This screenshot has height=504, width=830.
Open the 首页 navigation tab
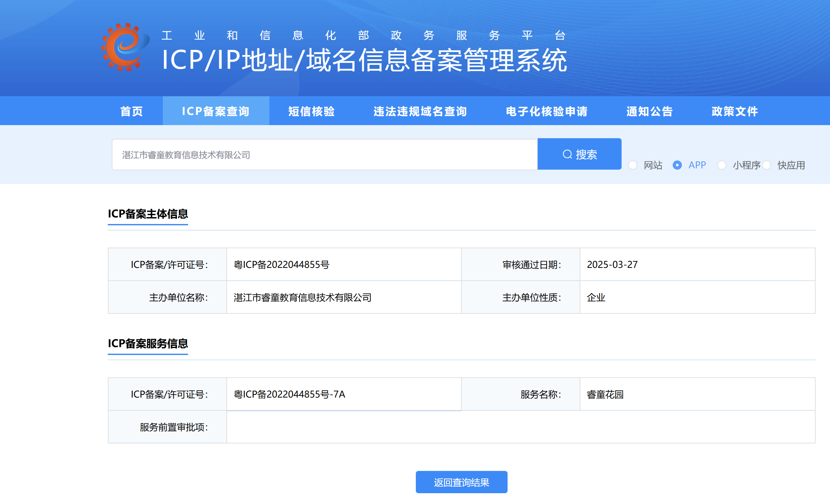pos(131,111)
